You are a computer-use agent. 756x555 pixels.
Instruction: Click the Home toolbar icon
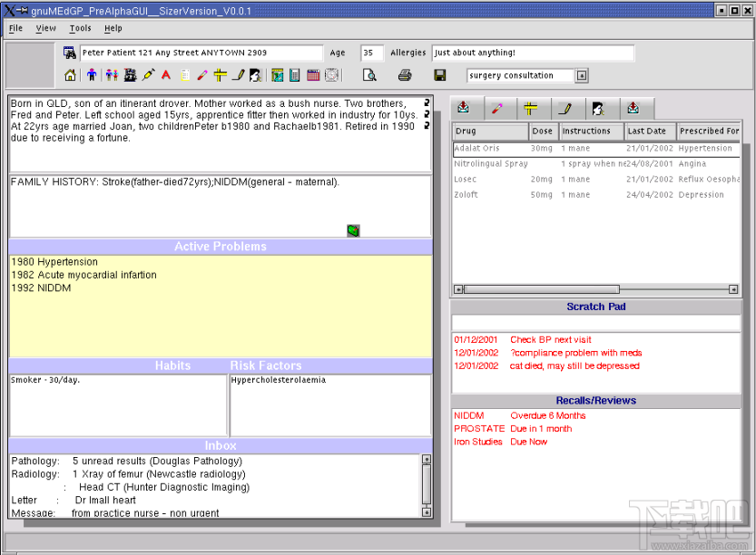pos(69,75)
